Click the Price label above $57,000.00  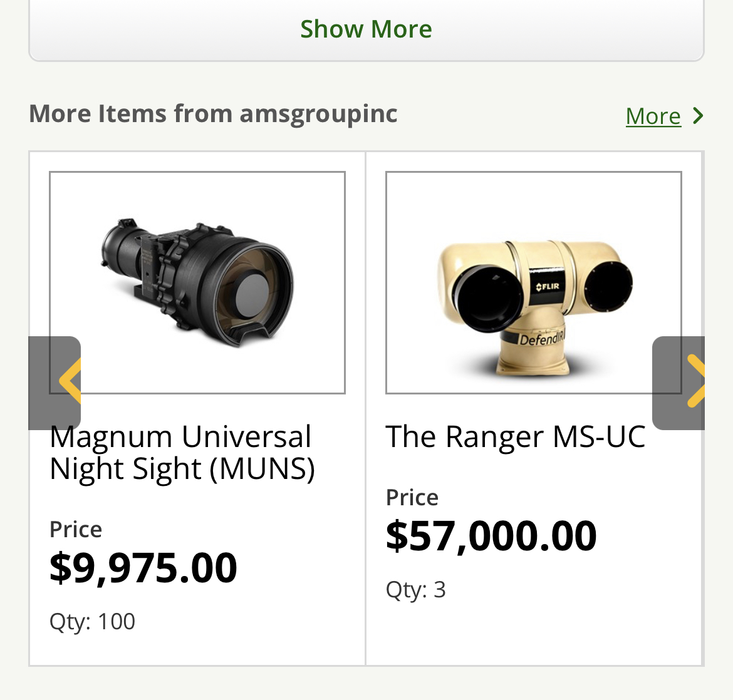click(412, 498)
